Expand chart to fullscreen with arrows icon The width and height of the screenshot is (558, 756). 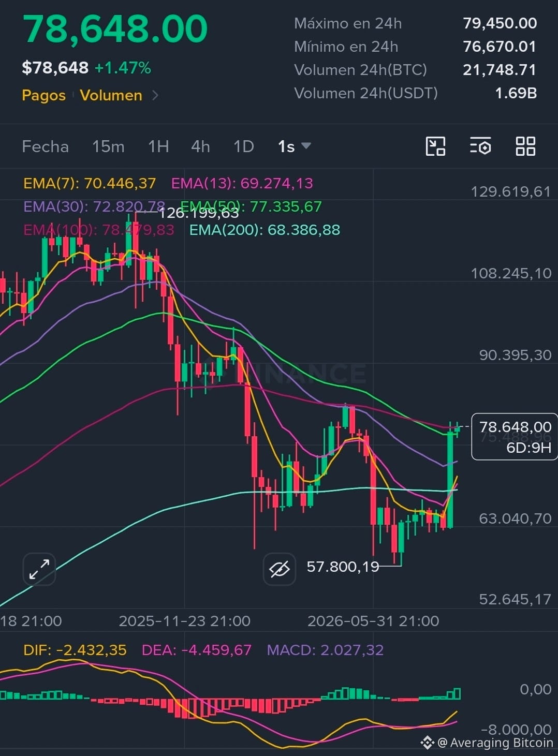coord(39,569)
